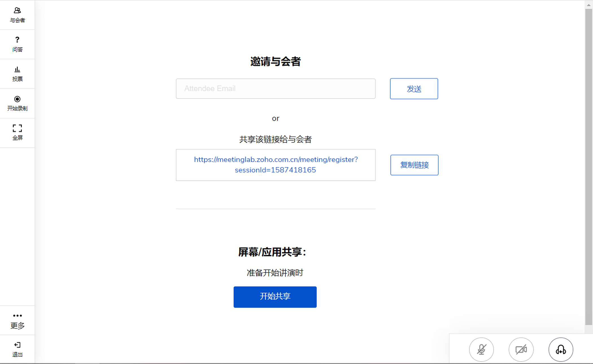Select the 准备开始讲演时 text
593x364 pixels.
click(x=275, y=273)
